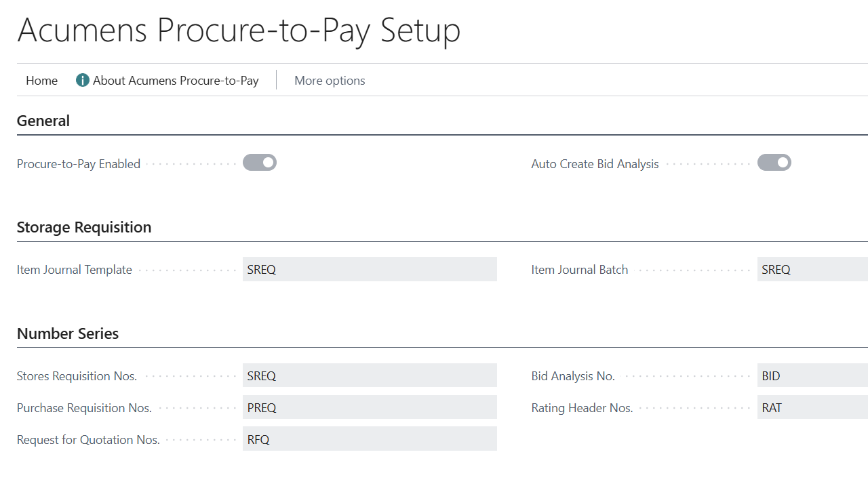868x488 pixels.
Task: Select the Stores Requisition Nos. field
Action: tap(370, 375)
